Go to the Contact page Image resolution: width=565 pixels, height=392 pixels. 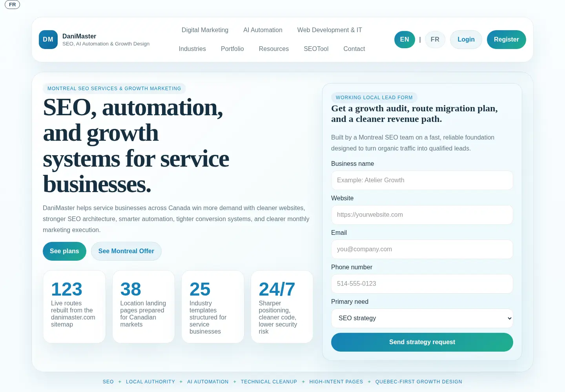click(354, 49)
